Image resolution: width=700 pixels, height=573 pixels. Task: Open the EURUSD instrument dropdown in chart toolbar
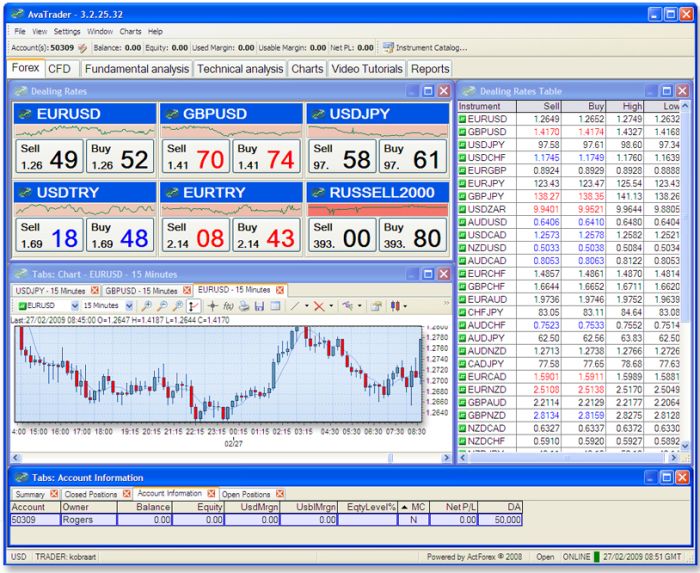(x=75, y=306)
